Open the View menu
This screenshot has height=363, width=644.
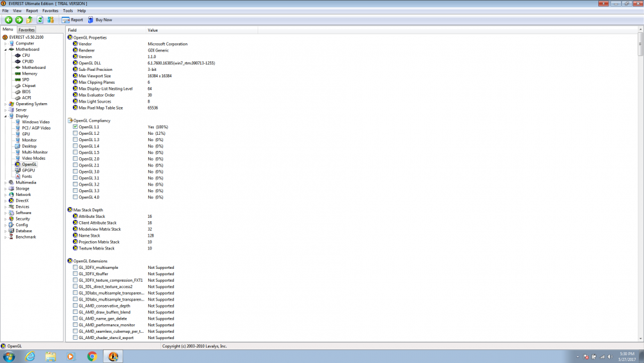(17, 11)
